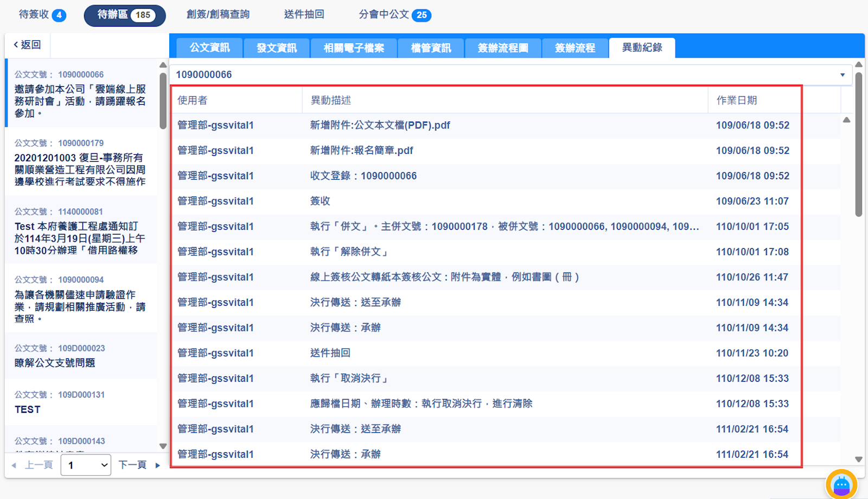Image resolution: width=868 pixels, height=499 pixels.
Task: Open 創簽/創稿查詢 menu item
Action: tap(218, 15)
